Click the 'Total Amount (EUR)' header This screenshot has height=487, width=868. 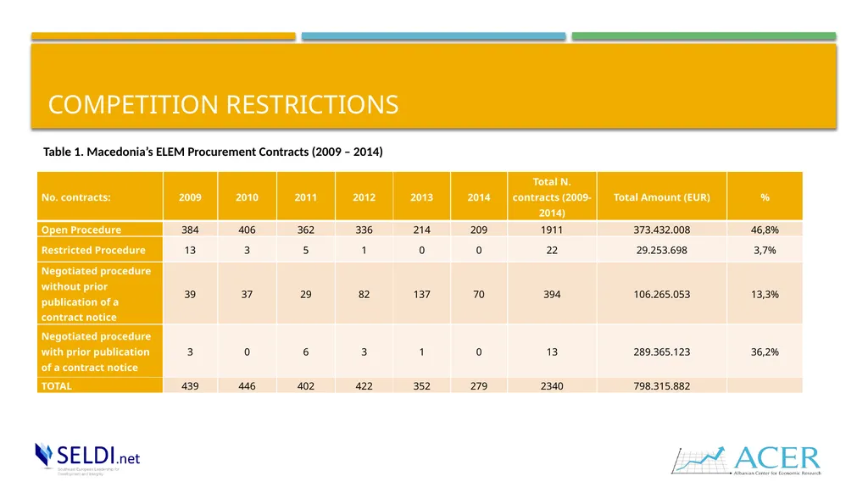pos(661,196)
